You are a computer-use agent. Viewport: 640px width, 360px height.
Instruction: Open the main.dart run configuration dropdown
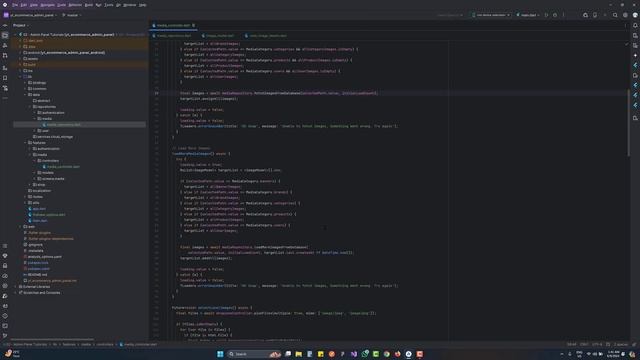pos(528,15)
